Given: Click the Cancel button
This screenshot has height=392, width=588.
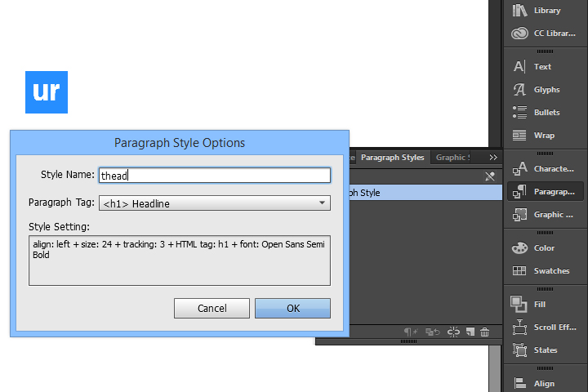Looking at the screenshot, I should coord(212,309).
